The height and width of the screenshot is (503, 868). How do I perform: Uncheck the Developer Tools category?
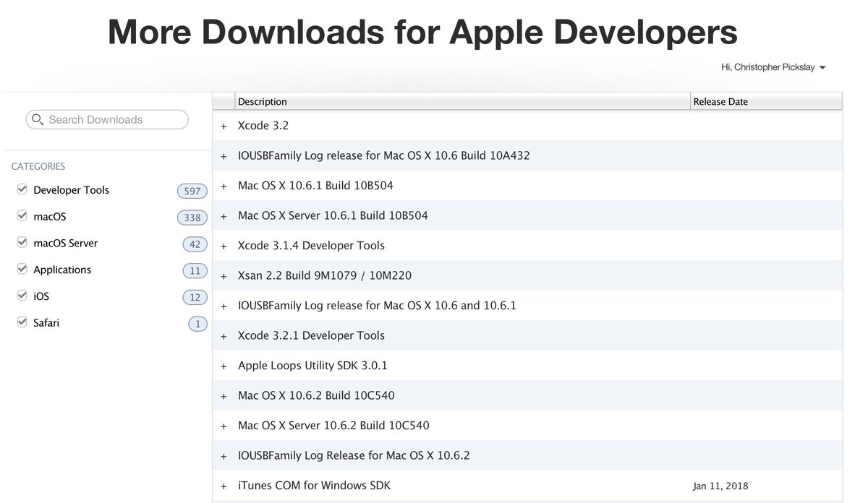[x=22, y=189]
